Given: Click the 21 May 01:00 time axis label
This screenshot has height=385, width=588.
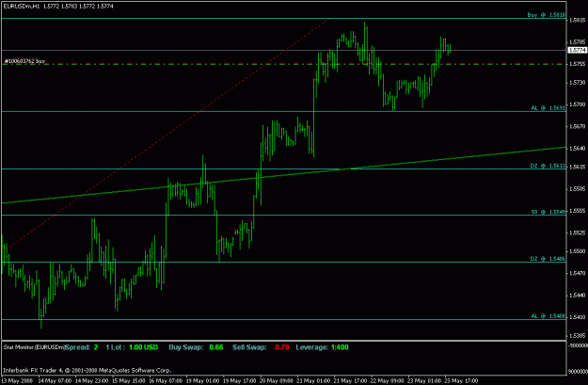Looking at the screenshot, I should pyautogui.click(x=314, y=381).
